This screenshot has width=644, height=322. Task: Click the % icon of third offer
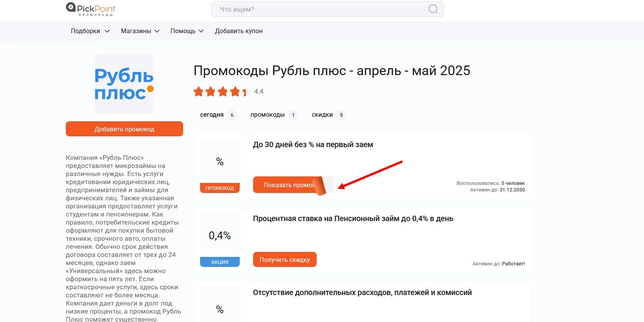[x=220, y=309]
